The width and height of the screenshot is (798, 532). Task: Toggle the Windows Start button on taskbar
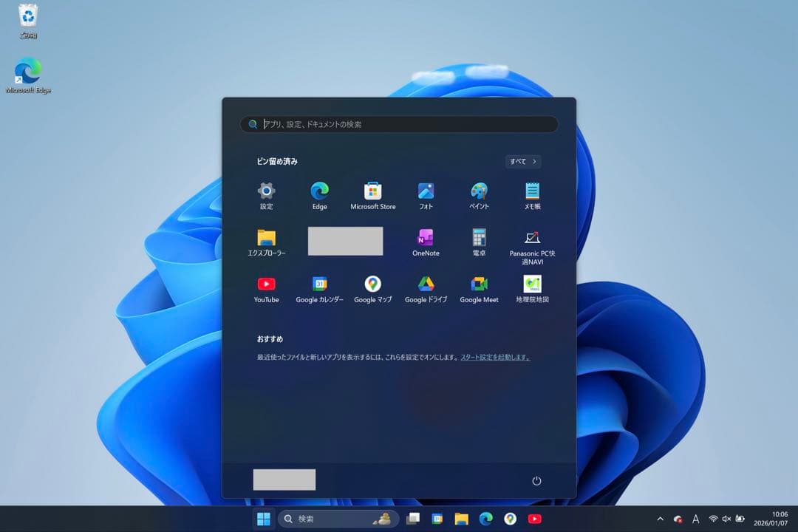[263, 519]
